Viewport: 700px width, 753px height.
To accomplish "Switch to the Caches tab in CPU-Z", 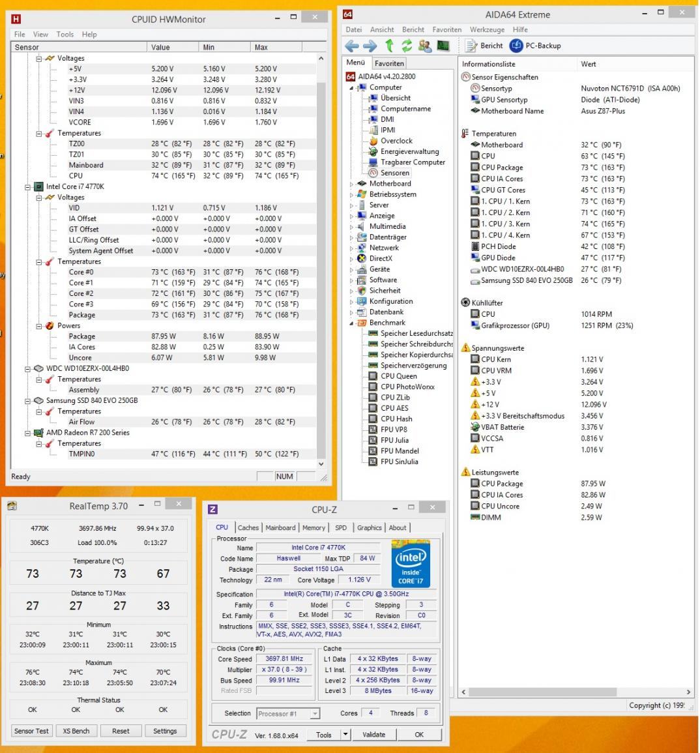I will tap(248, 528).
